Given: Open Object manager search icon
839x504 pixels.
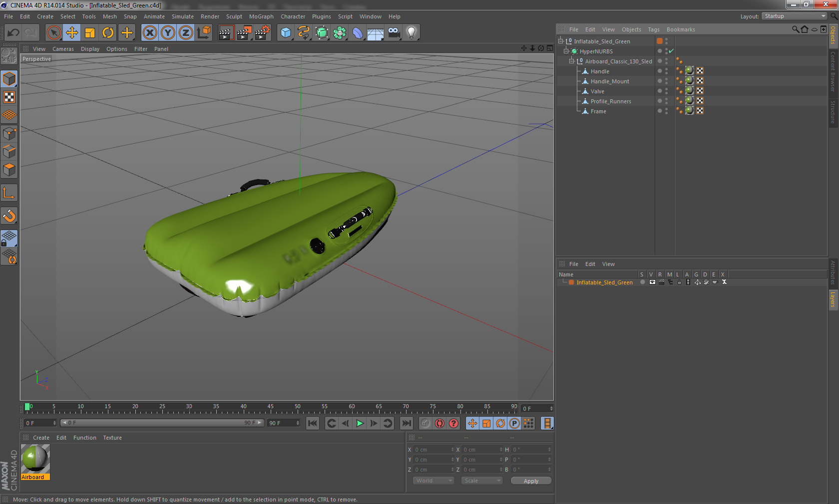Looking at the screenshot, I should (795, 29).
